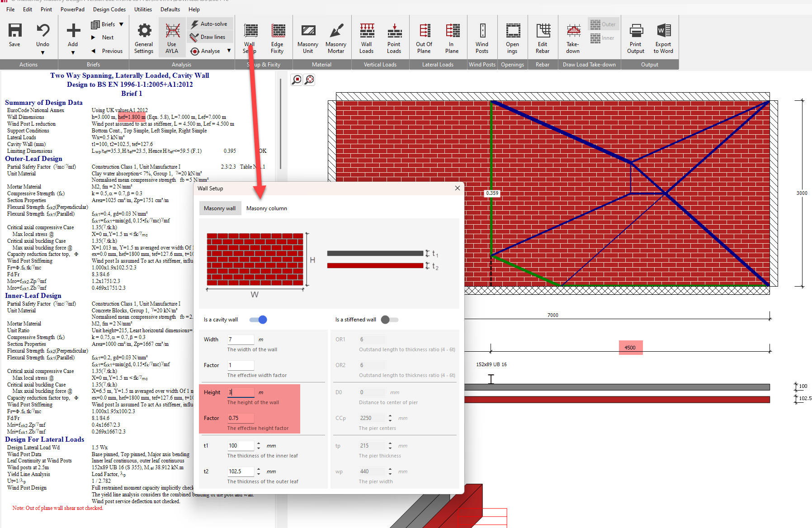Open the Analyse dropdown arrow
This screenshot has width=812, height=528.
[229, 51]
